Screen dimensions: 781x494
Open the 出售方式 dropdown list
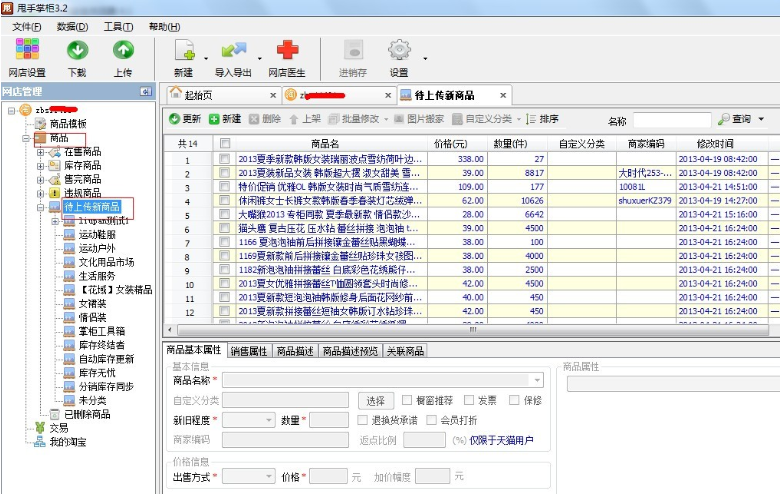250,477
